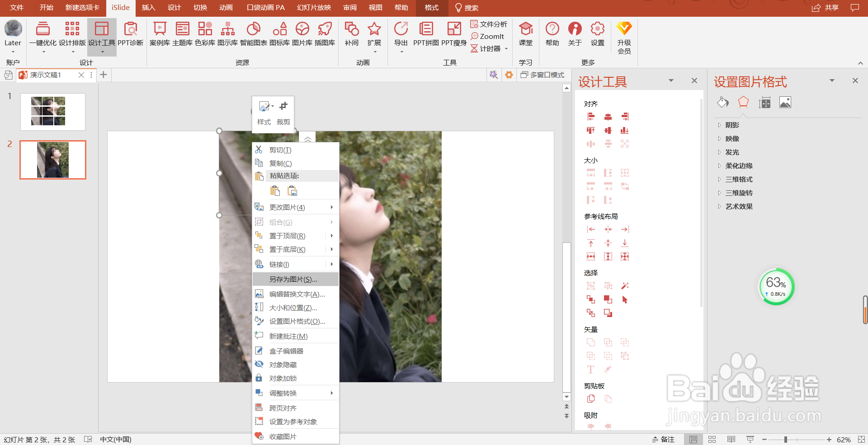This screenshot has height=445, width=868.
Task: Switch to Slide Sorter view in status bar
Action: tap(712, 440)
